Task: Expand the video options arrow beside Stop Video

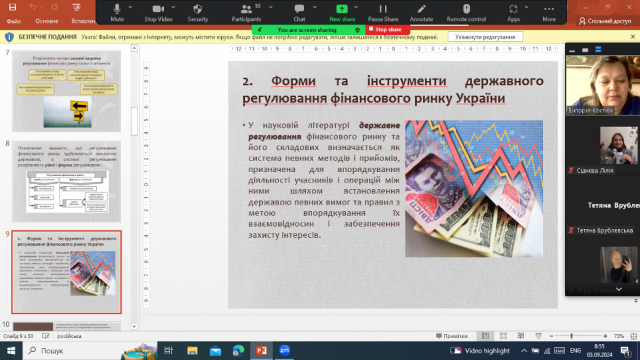Action: [173, 7]
